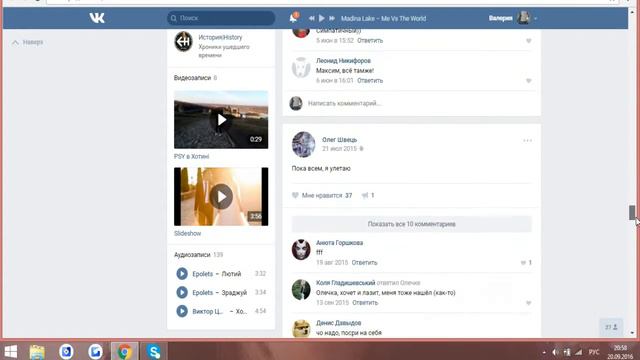
Task: Open the История|History community link
Action: tap(220, 37)
